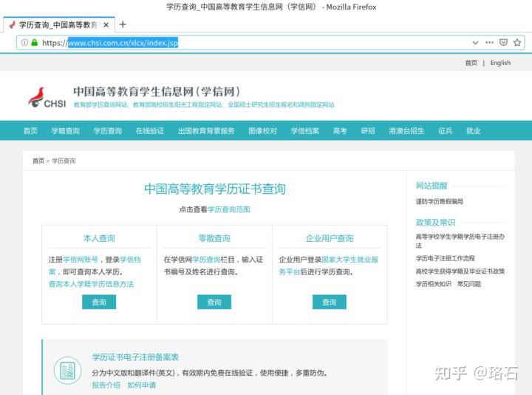Open 谨防学历售假骗局 notice
532x395 pixels.
click(x=440, y=201)
